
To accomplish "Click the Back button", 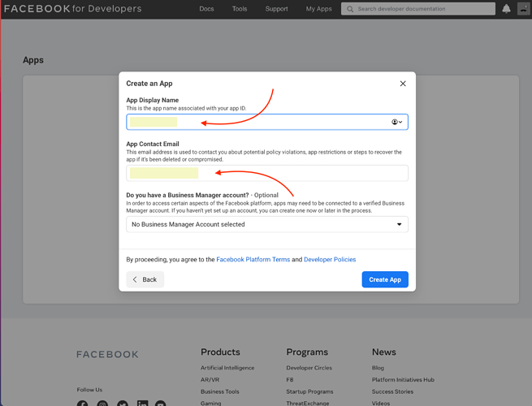I will coord(145,279).
